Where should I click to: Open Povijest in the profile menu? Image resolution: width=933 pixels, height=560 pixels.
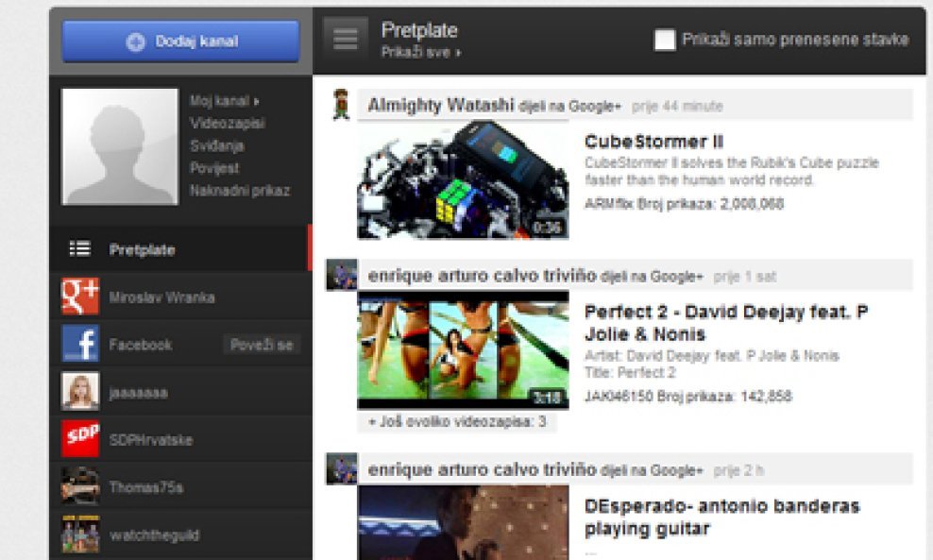(213, 168)
